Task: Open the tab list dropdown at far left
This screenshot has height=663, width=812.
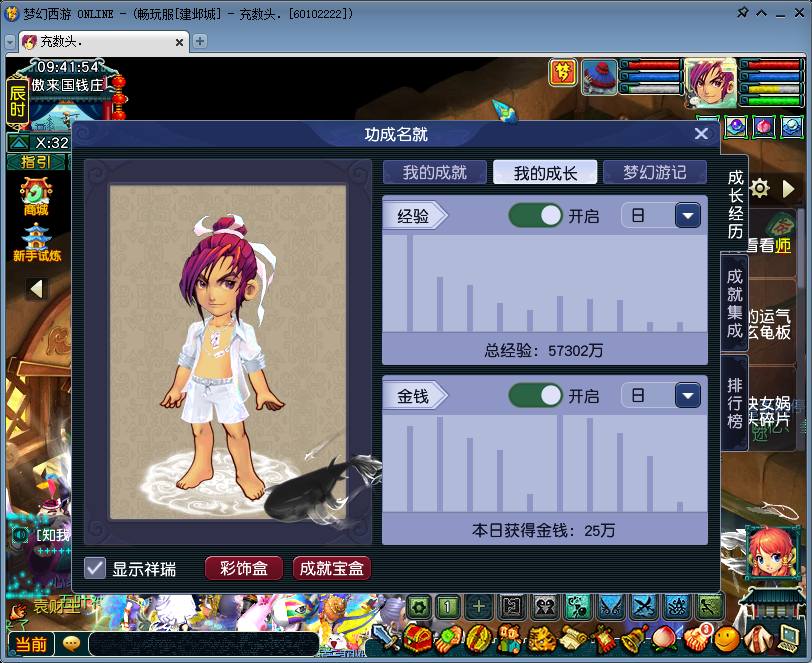Action: [x=10, y=42]
